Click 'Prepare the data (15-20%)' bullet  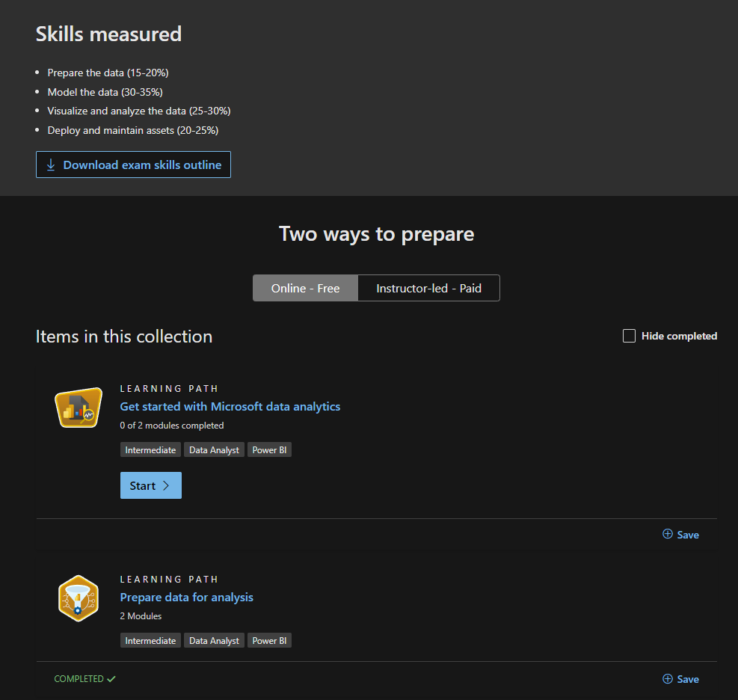[x=108, y=73]
